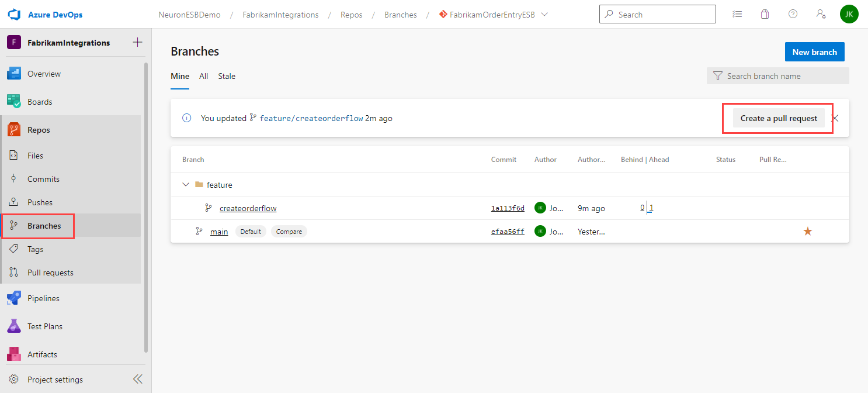Collapse the feature folder chevron
868x393 pixels.
click(x=186, y=185)
